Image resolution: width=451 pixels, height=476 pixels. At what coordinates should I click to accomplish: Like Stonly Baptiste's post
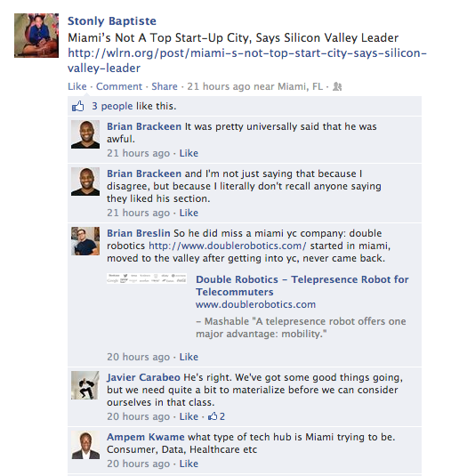click(x=77, y=86)
